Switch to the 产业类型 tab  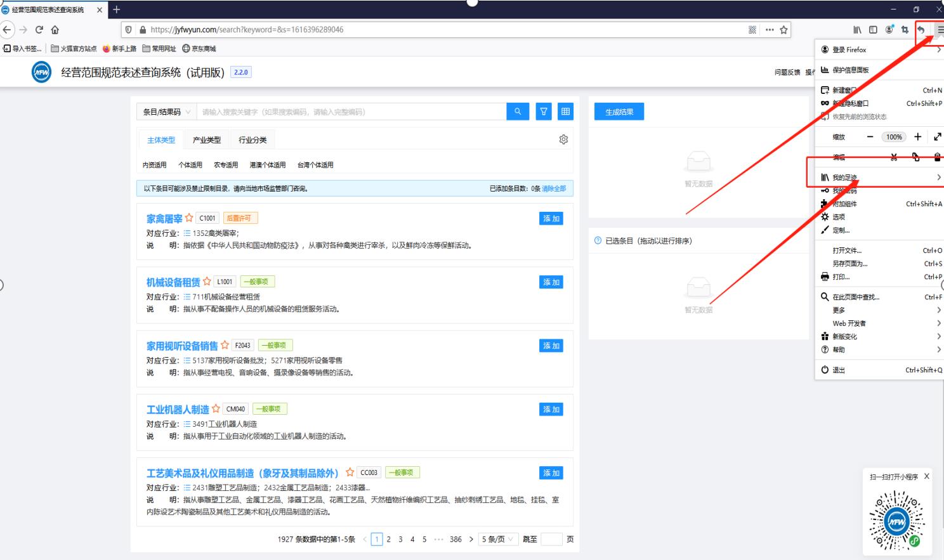(207, 140)
